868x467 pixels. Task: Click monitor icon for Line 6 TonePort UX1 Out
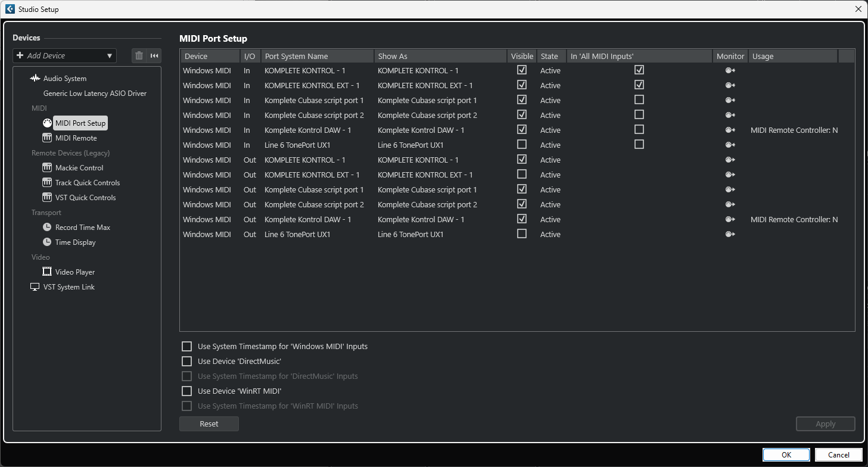point(730,234)
